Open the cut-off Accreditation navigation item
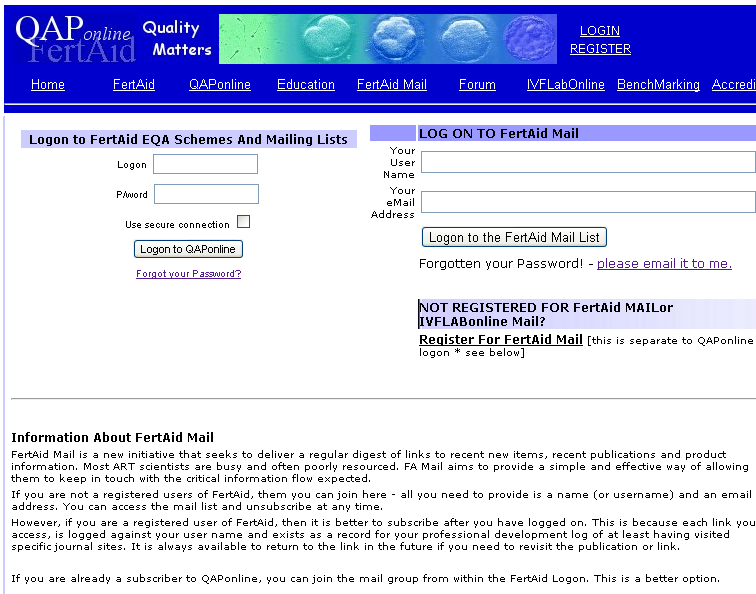Screen dimensions: 756x594 pos(733,84)
